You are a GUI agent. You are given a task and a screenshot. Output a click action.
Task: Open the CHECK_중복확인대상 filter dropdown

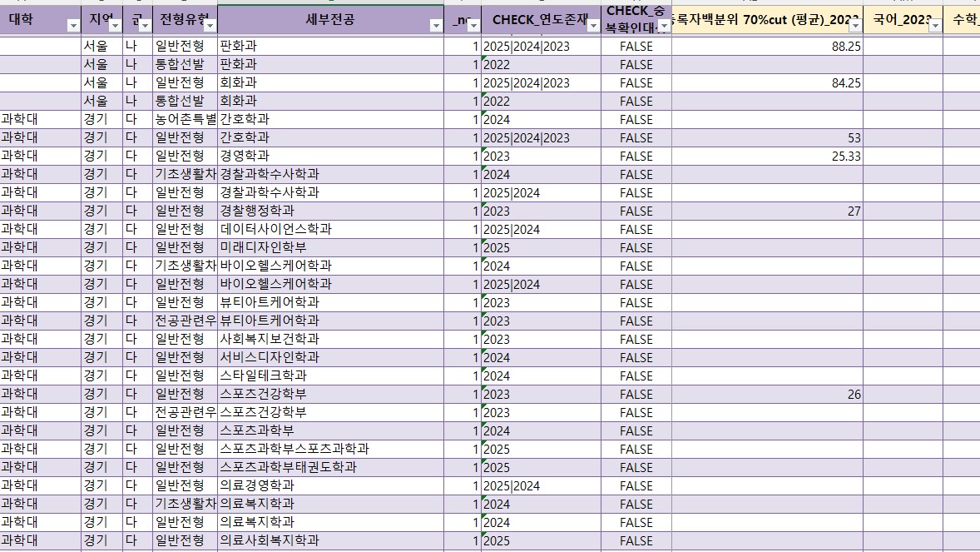point(663,25)
